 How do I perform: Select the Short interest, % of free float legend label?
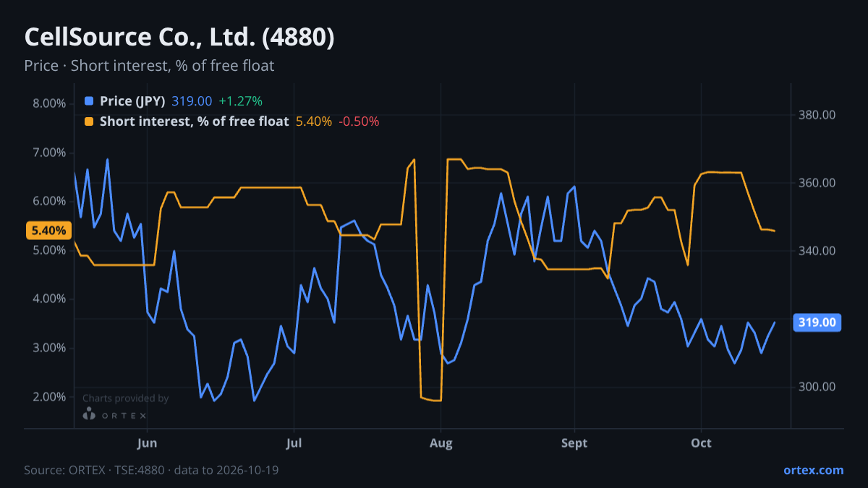click(x=194, y=121)
